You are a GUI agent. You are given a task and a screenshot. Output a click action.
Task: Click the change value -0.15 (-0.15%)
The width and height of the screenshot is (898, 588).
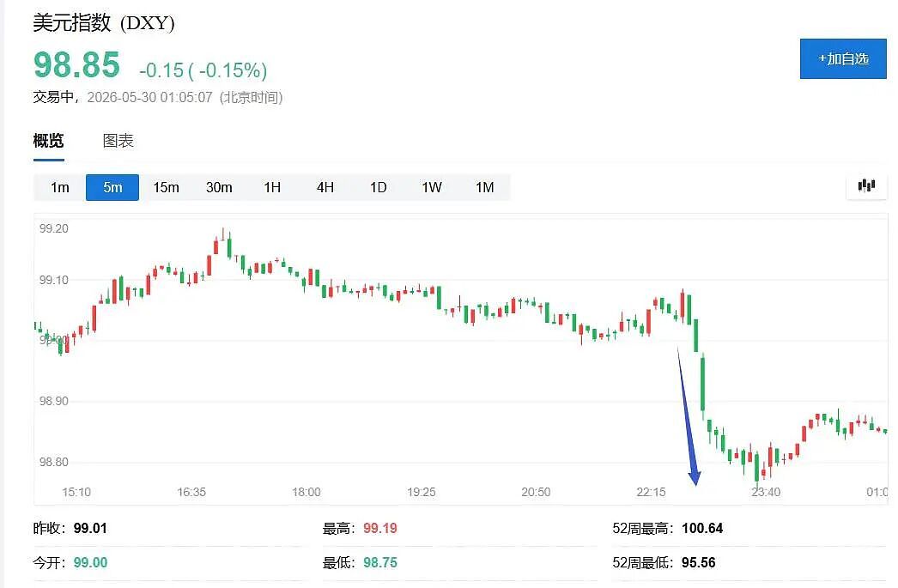point(203,70)
